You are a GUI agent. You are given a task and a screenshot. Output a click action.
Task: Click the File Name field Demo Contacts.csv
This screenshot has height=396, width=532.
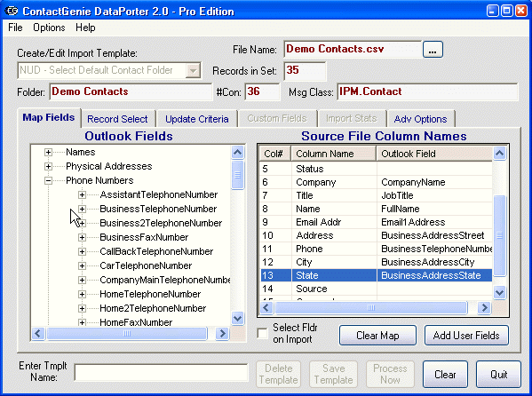tap(353, 50)
